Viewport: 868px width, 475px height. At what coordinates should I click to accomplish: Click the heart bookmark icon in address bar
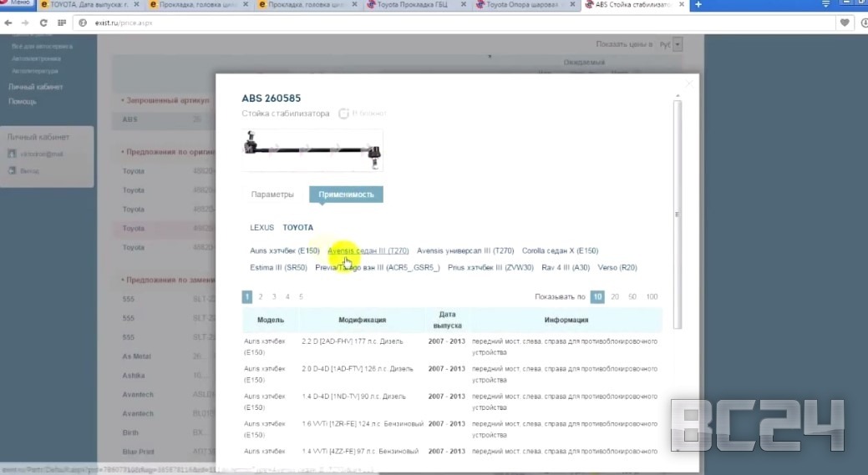[845, 23]
